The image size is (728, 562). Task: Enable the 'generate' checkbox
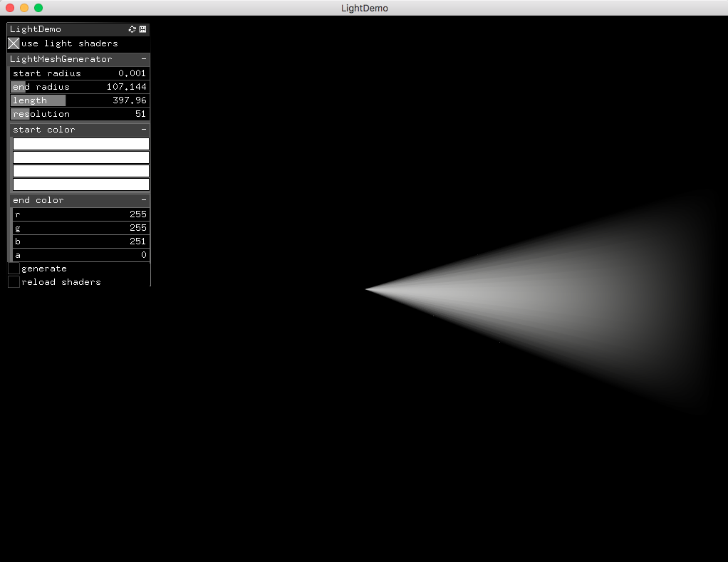(13, 268)
